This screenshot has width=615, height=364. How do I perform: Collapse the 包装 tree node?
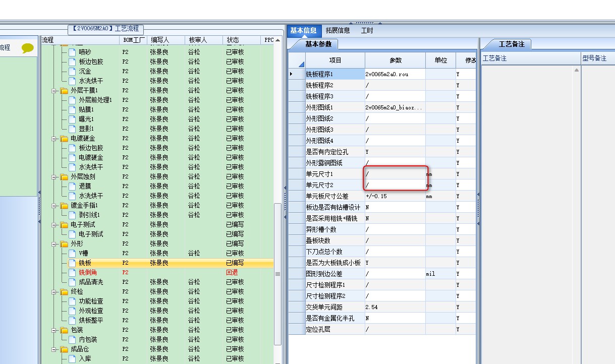point(54,330)
